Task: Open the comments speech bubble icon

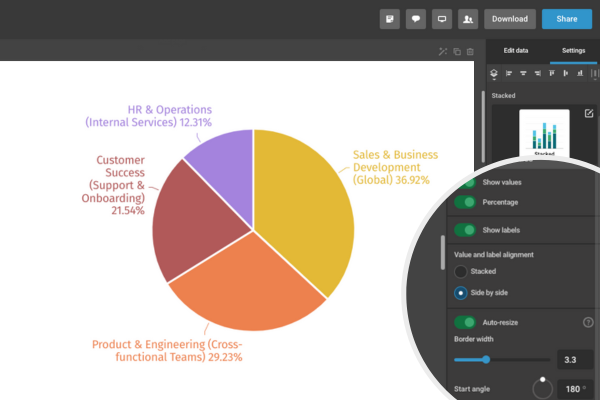Action: click(x=416, y=19)
